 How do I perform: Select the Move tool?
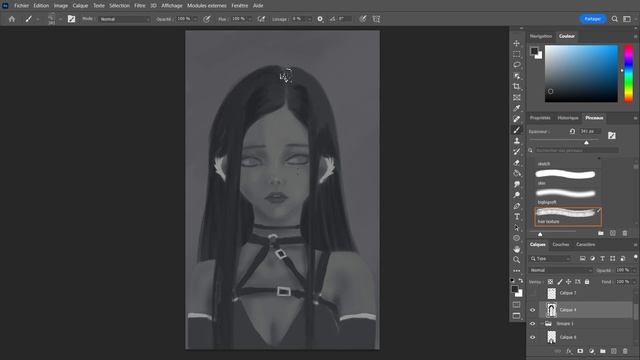point(517,43)
